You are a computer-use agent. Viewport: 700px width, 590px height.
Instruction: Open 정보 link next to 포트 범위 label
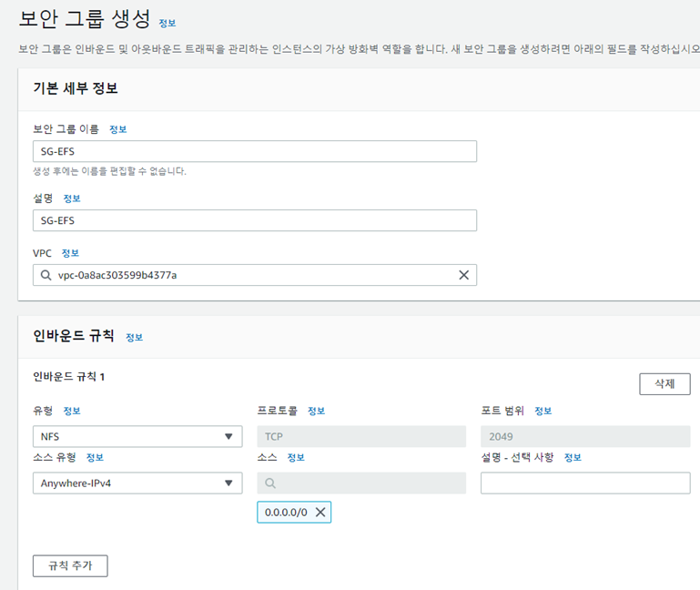click(543, 411)
